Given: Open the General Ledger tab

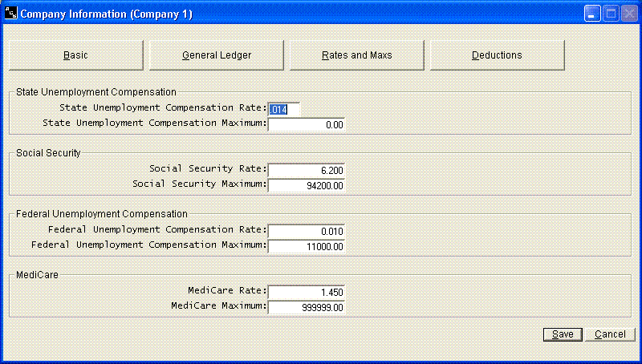Looking at the screenshot, I should (217, 55).
